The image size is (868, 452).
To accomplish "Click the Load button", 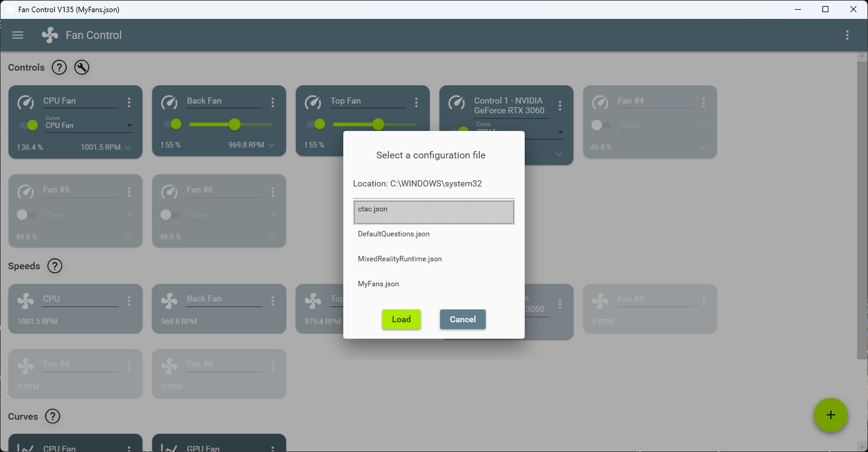I will point(401,319).
